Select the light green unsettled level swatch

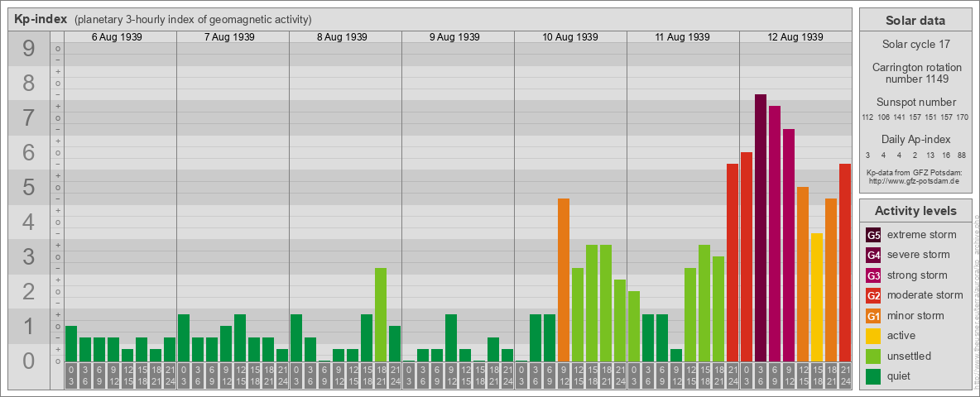point(873,356)
